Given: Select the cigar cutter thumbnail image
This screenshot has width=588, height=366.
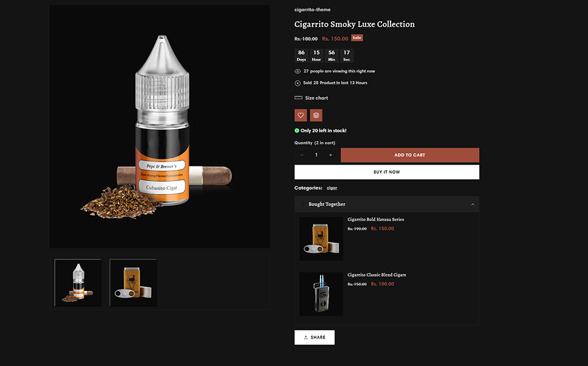Looking at the screenshot, I should click(x=133, y=282).
